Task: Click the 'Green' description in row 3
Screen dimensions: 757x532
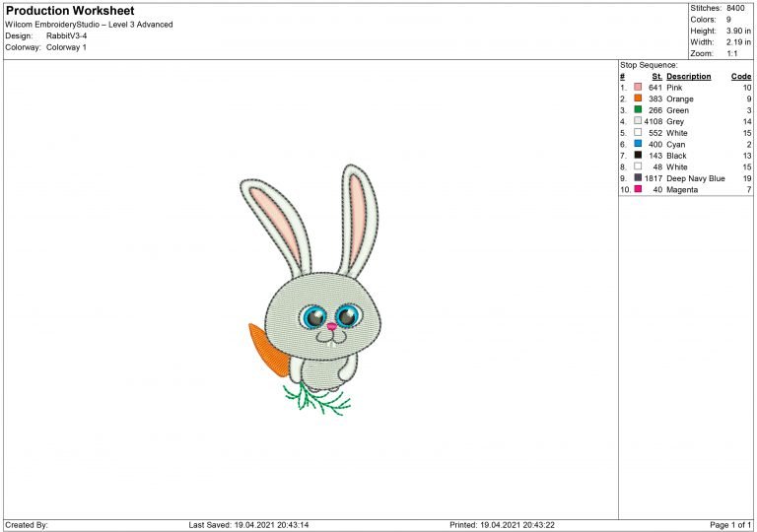Action: pos(677,110)
